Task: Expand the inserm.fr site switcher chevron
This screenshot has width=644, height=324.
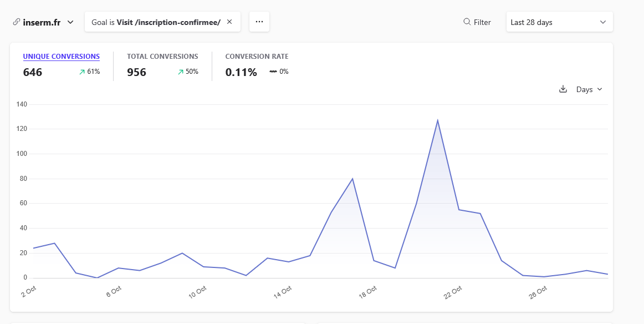Action: pos(70,22)
